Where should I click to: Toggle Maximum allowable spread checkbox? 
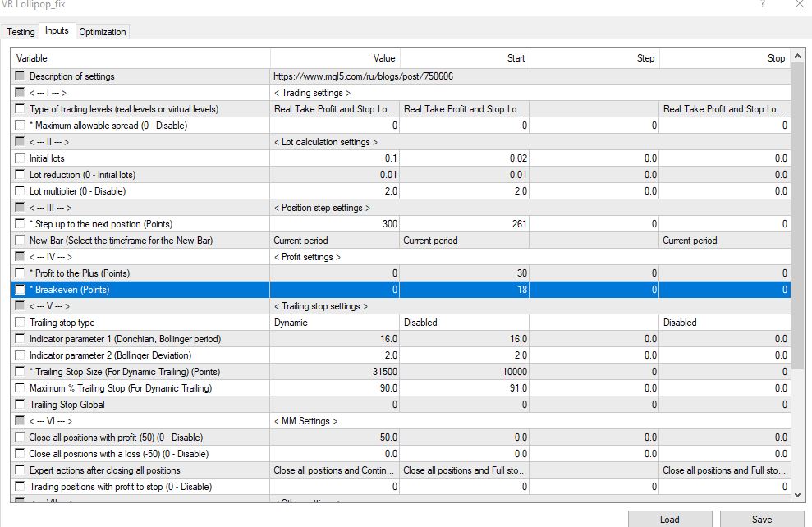20,126
